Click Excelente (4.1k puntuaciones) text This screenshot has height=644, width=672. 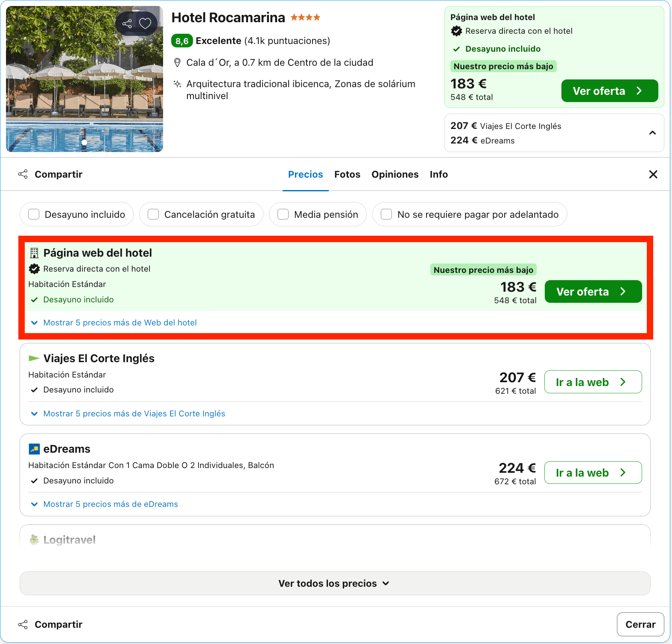coord(263,41)
